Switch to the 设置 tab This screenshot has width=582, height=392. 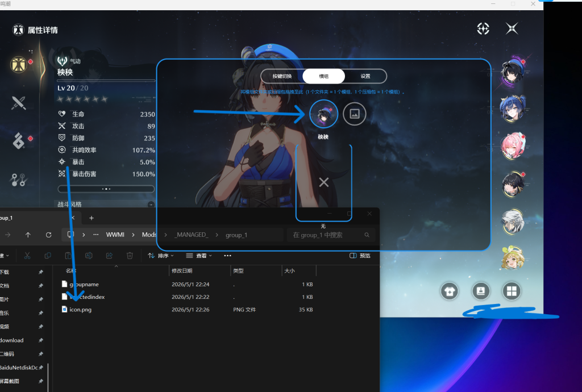(365, 76)
